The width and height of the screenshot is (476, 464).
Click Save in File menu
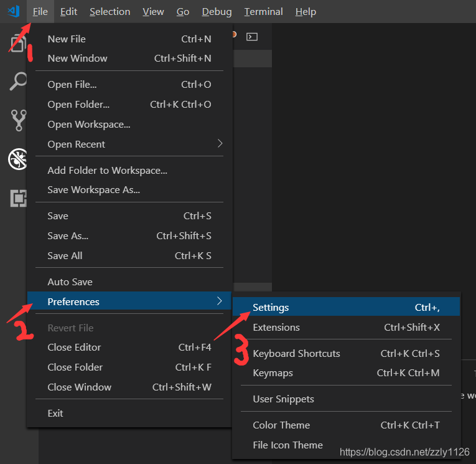(129, 215)
